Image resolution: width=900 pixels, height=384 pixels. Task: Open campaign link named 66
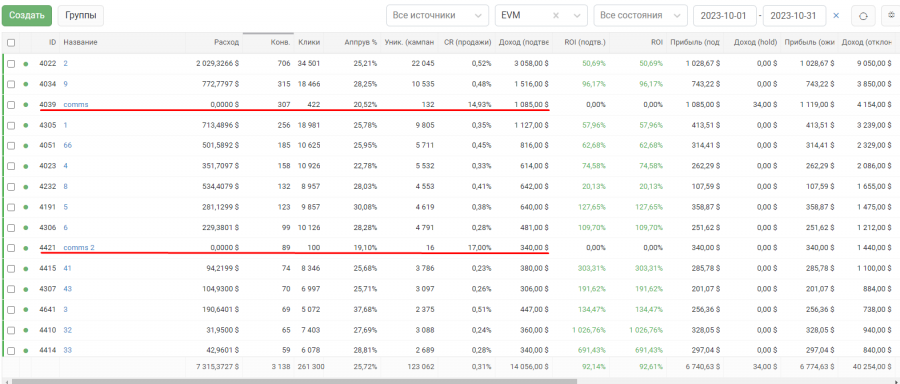point(68,146)
